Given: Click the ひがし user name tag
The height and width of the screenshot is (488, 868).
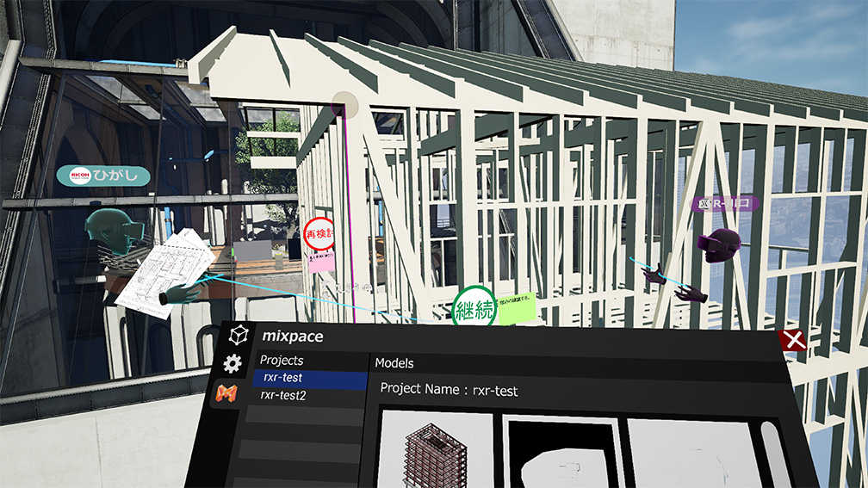Looking at the screenshot, I should point(103,176).
